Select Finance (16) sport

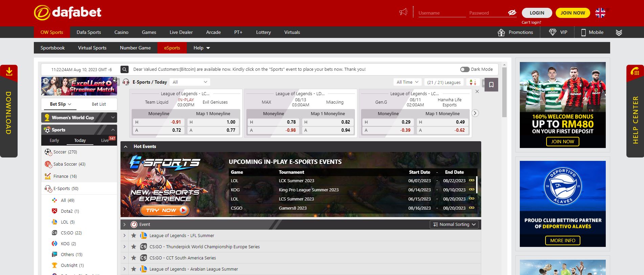79,176
